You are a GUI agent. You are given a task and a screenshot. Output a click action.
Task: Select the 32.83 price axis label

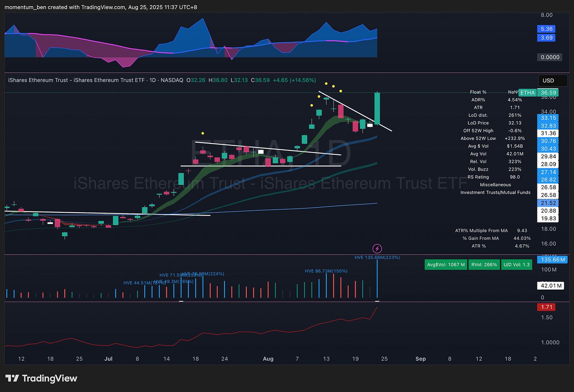tap(548, 126)
